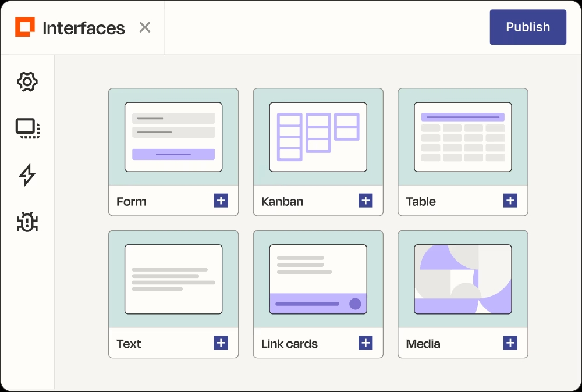Click the orange Zapier Interfaces logo

24,27
